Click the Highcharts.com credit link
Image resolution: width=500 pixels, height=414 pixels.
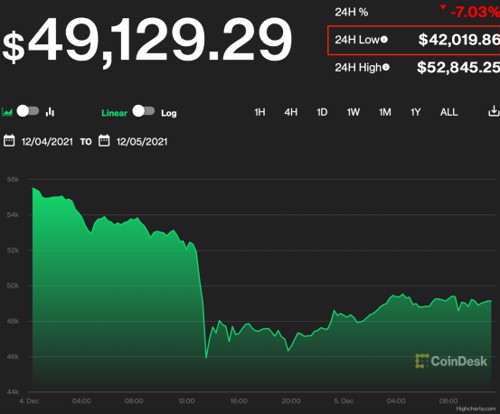pyautogui.click(x=476, y=409)
